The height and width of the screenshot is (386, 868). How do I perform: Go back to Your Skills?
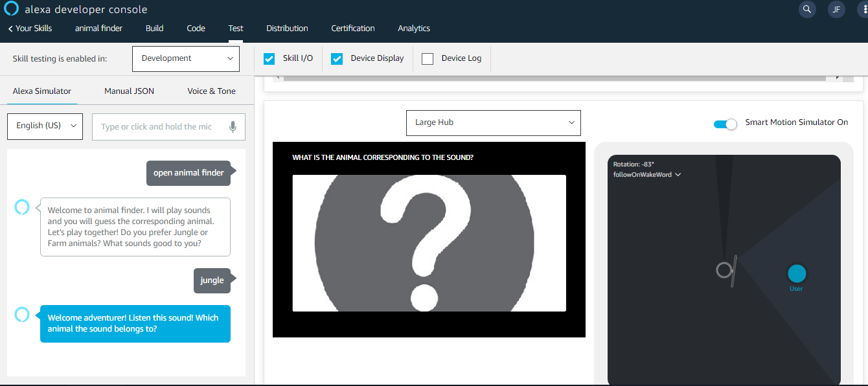point(30,28)
